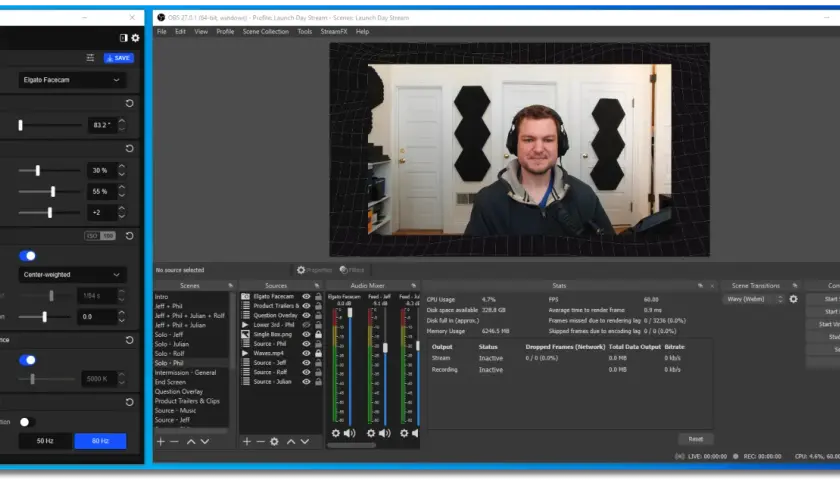Open the Center-weighted metering dropdown
840x480 pixels.
pos(72,274)
